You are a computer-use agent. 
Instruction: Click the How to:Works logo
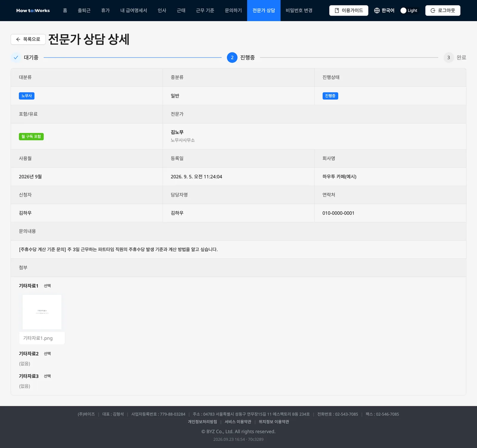(33, 10)
